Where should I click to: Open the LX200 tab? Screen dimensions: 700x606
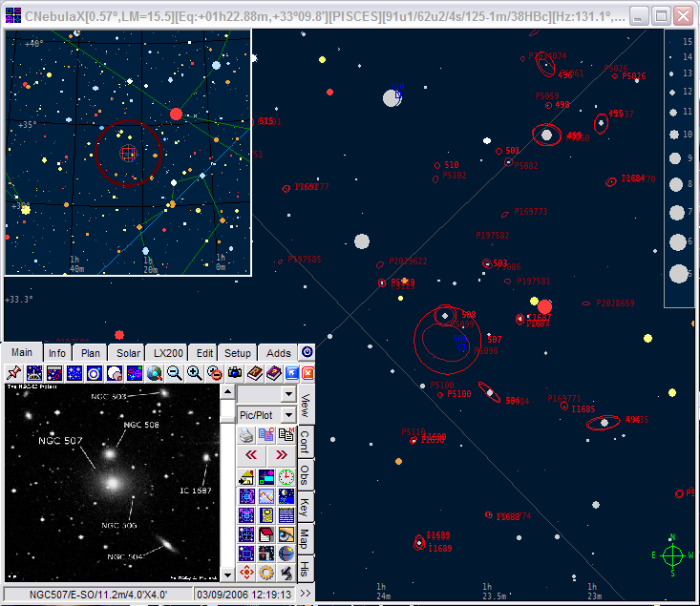(167, 353)
